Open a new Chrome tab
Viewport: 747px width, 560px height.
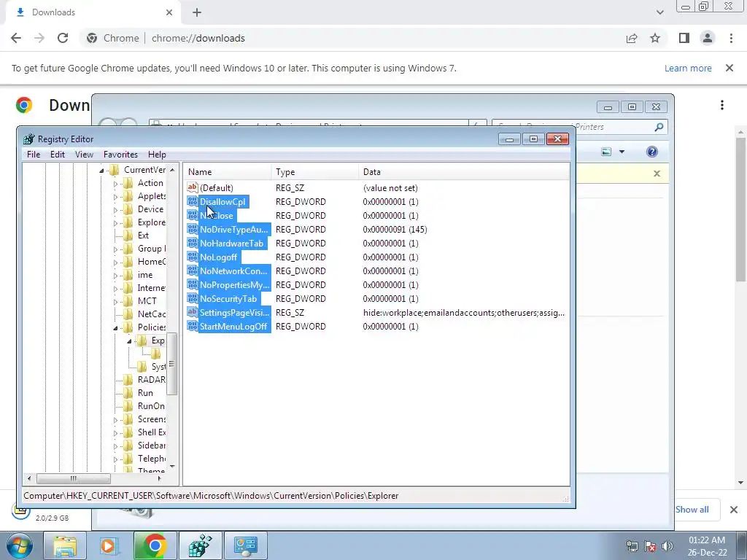[x=197, y=12]
